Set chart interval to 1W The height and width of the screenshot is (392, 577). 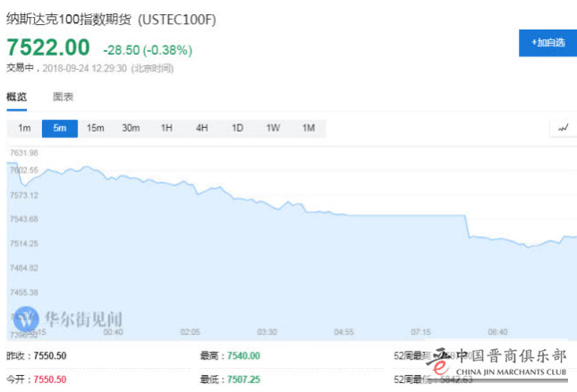click(x=273, y=128)
